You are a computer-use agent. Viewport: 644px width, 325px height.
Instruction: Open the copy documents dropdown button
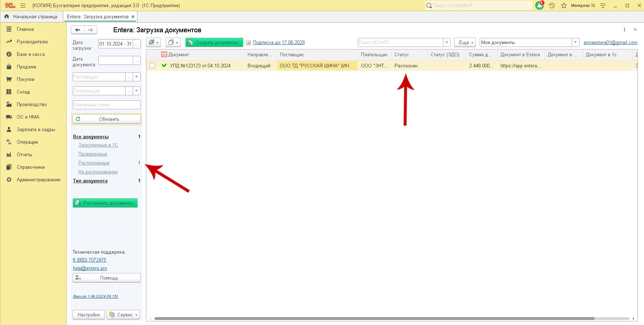(173, 42)
